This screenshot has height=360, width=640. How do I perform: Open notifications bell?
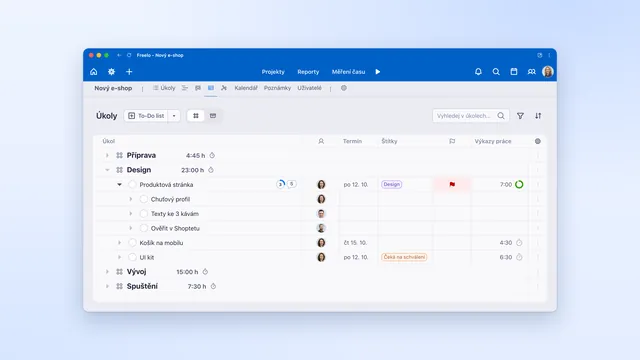pyautogui.click(x=478, y=72)
